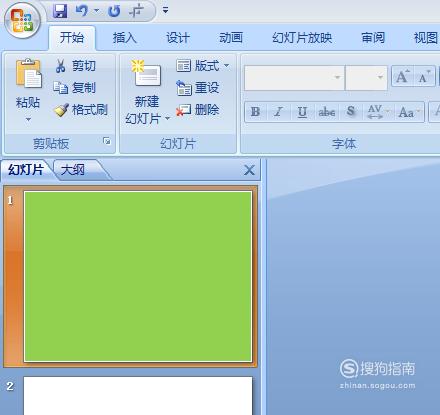Click 剪切 scissors button

76,66
